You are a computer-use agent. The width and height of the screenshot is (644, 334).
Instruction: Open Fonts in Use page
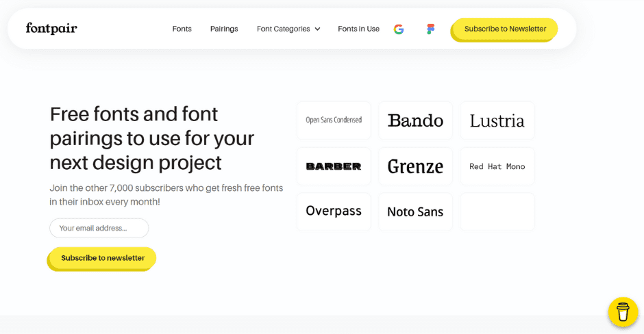click(x=358, y=29)
